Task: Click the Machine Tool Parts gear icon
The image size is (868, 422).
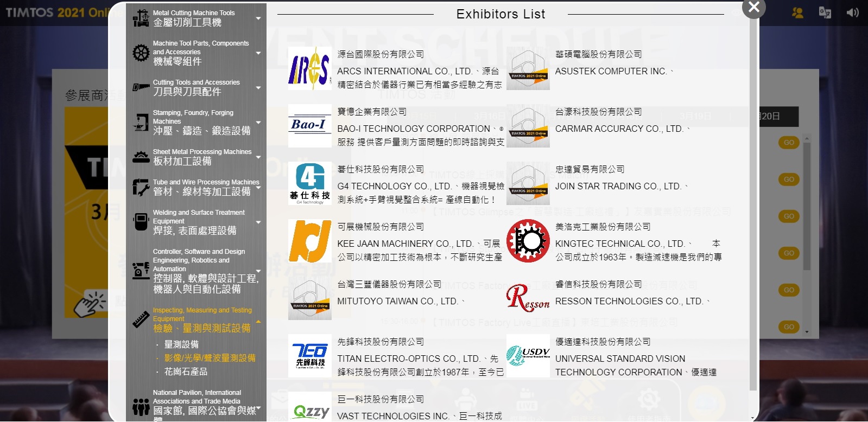Action: point(141,53)
